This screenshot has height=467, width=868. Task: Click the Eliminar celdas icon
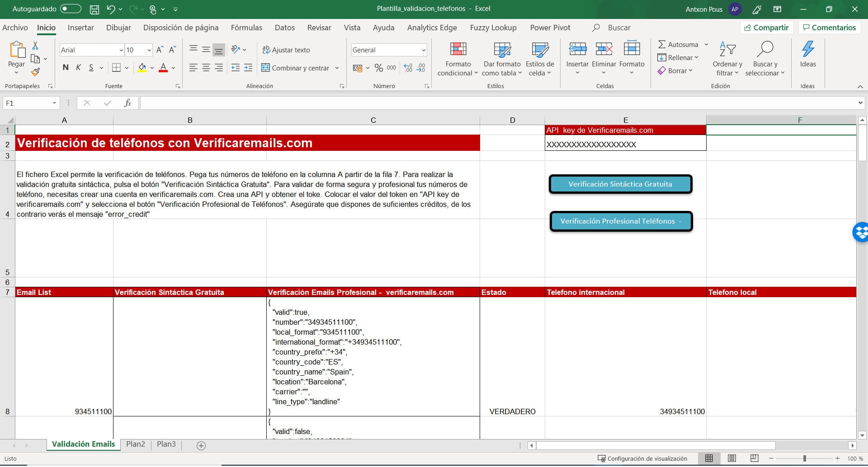[604, 49]
